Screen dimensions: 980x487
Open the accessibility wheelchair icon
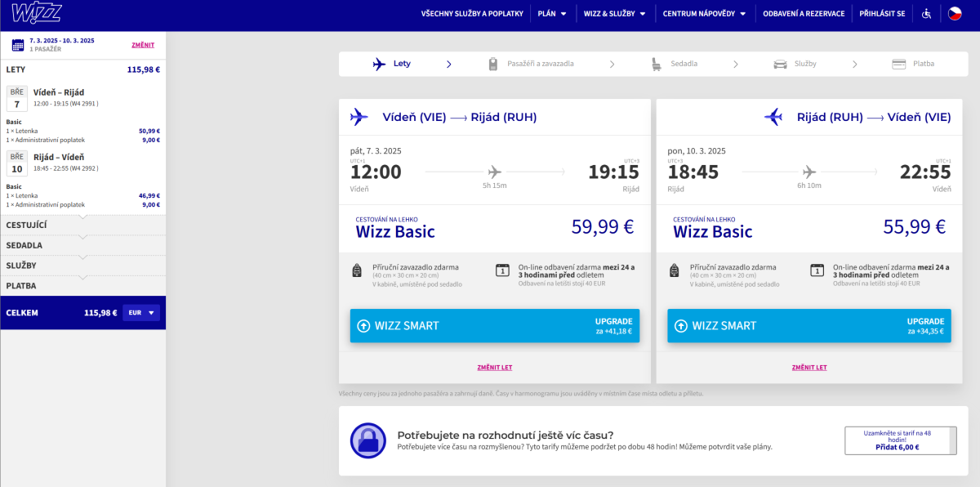pos(926,14)
